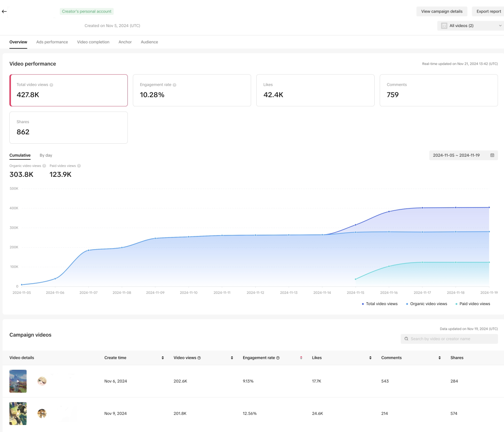
Task: Toggle Paid video views legend series
Action: pyautogui.click(x=473, y=304)
